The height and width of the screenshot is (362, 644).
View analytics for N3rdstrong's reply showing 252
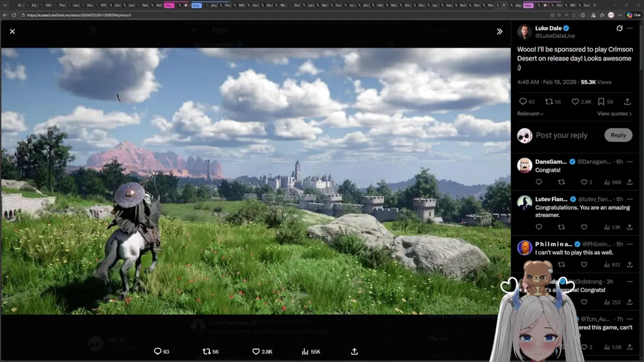click(x=612, y=302)
